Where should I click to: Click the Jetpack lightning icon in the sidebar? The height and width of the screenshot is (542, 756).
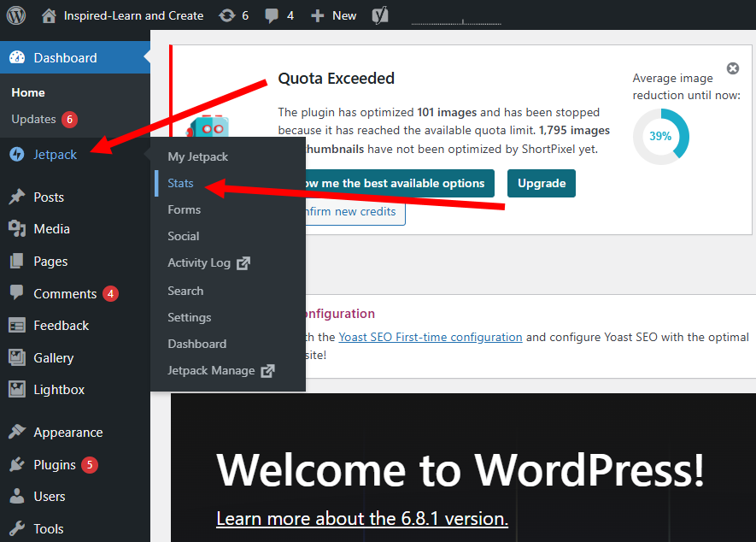pyautogui.click(x=17, y=155)
